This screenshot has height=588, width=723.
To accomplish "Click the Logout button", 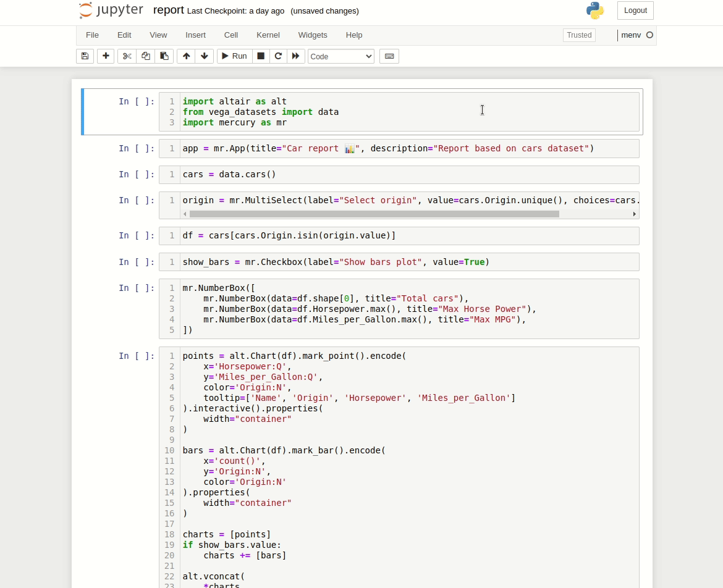I will pos(635,10).
